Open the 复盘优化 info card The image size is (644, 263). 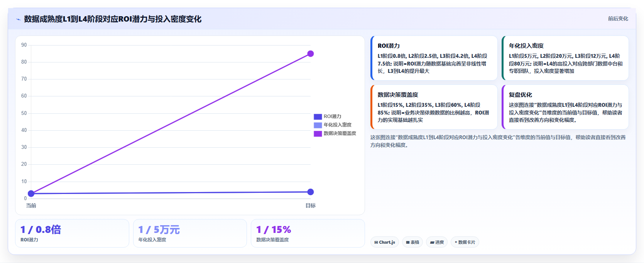pyautogui.click(x=565, y=107)
